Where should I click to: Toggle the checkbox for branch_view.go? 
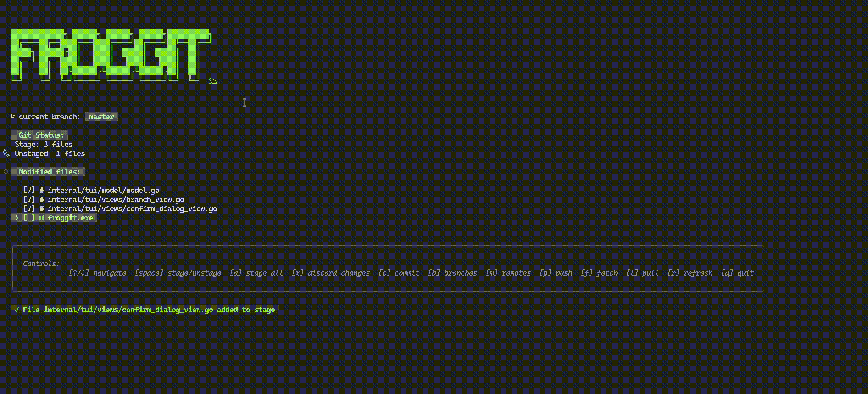click(x=29, y=199)
